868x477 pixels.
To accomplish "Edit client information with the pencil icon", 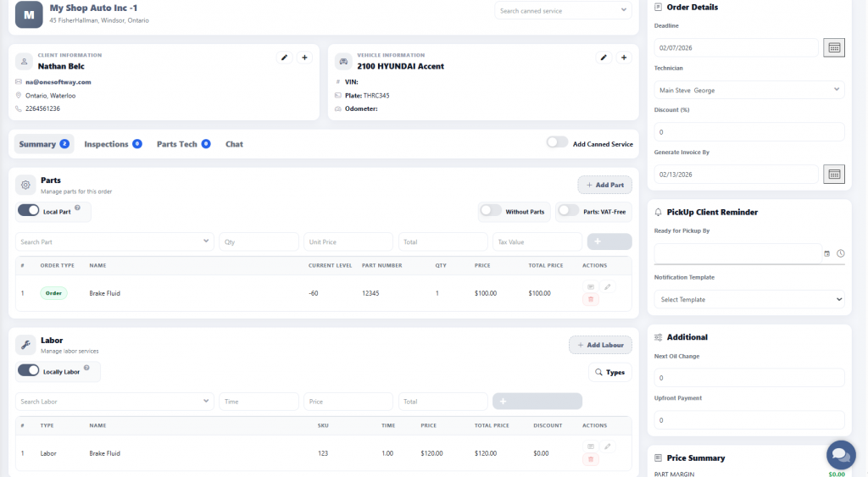I will [285, 58].
